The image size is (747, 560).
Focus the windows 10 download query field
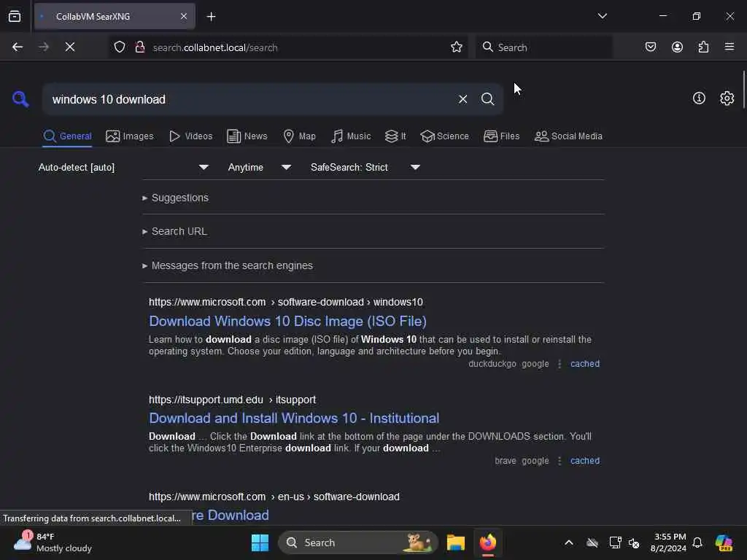(250, 99)
